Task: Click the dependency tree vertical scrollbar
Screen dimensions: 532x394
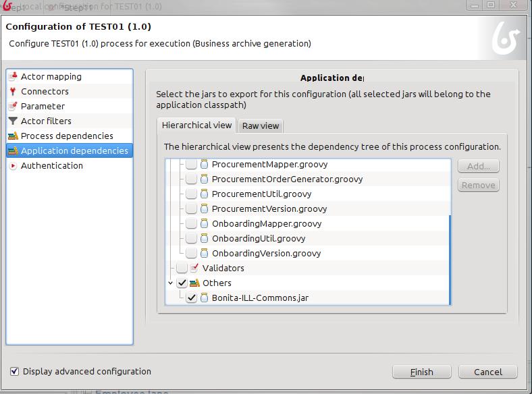Action: pyautogui.click(x=450, y=260)
